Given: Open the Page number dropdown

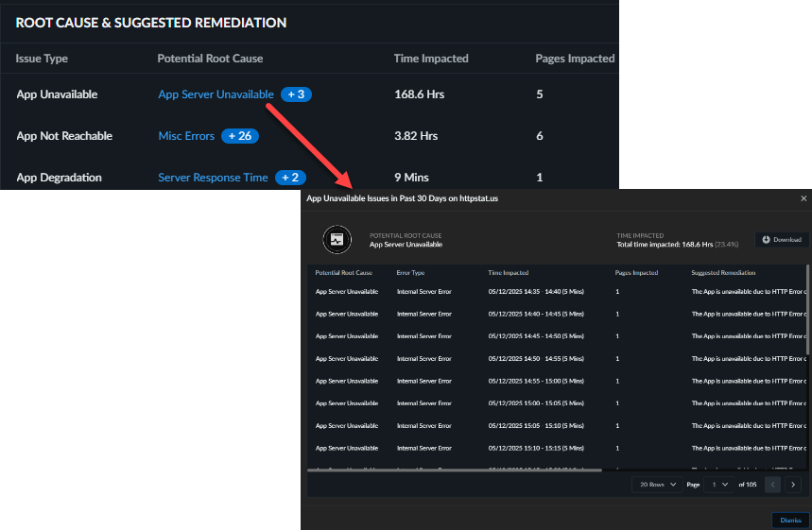Looking at the screenshot, I should pyautogui.click(x=719, y=485).
